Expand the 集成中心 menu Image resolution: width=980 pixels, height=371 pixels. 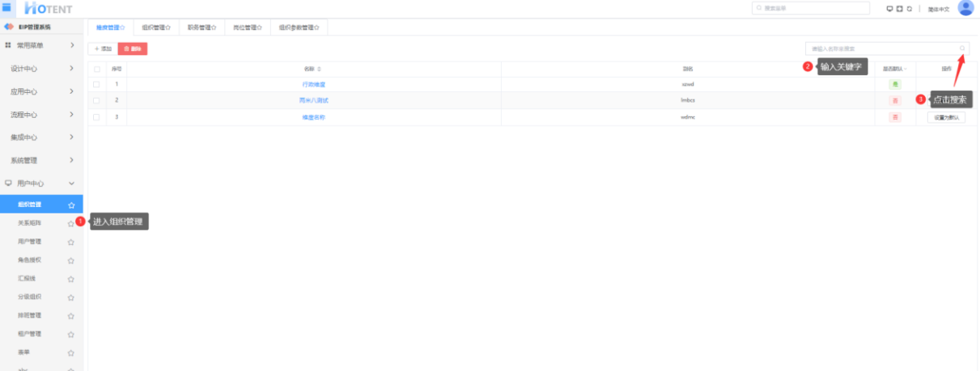pyautogui.click(x=41, y=137)
